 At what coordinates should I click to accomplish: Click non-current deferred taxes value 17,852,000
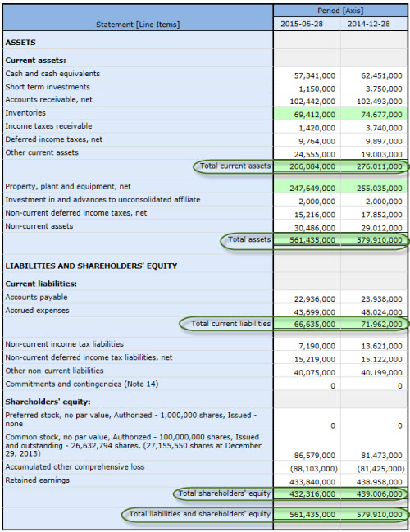[381, 215]
